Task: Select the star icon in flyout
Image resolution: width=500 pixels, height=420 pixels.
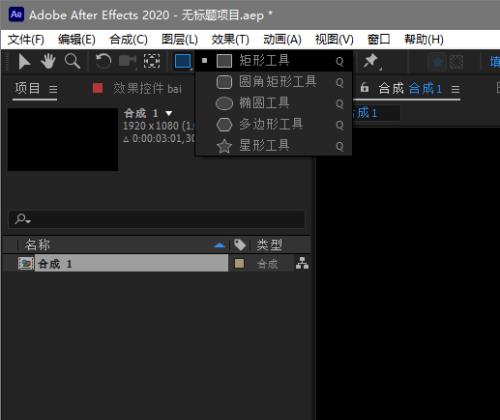Action: pyautogui.click(x=224, y=146)
